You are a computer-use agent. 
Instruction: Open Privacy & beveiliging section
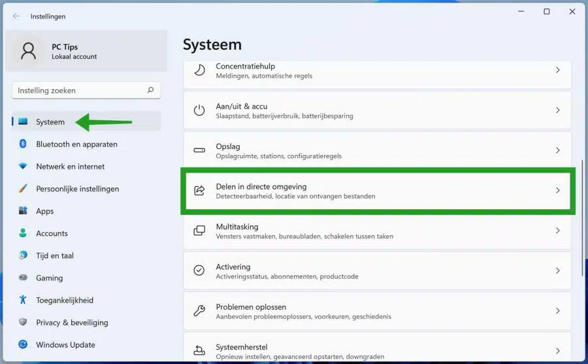86,322
